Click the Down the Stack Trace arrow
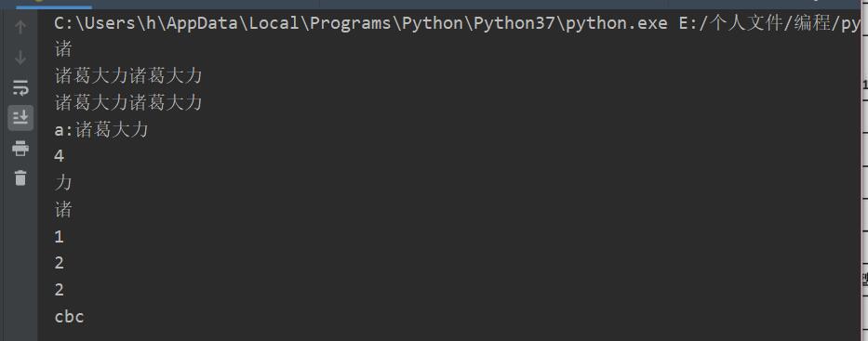Image resolution: width=868 pixels, height=341 pixels. [x=20, y=58]
